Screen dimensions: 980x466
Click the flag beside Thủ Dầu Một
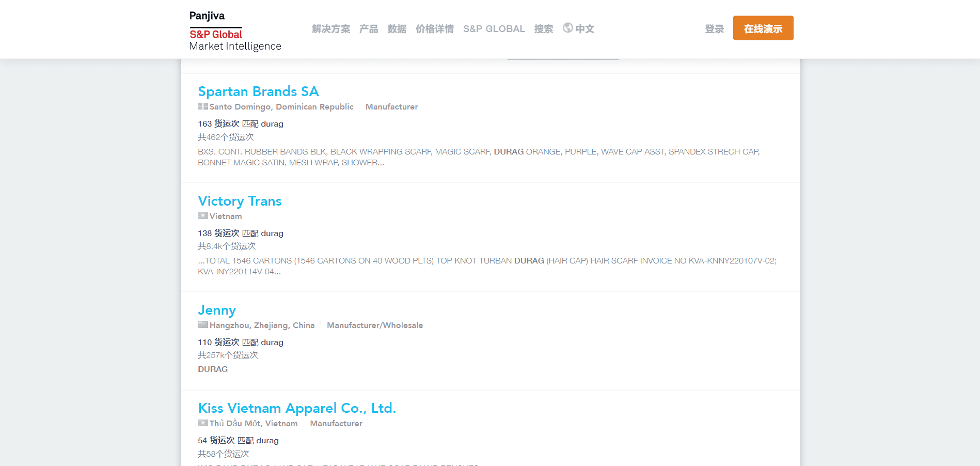point(202,423)
